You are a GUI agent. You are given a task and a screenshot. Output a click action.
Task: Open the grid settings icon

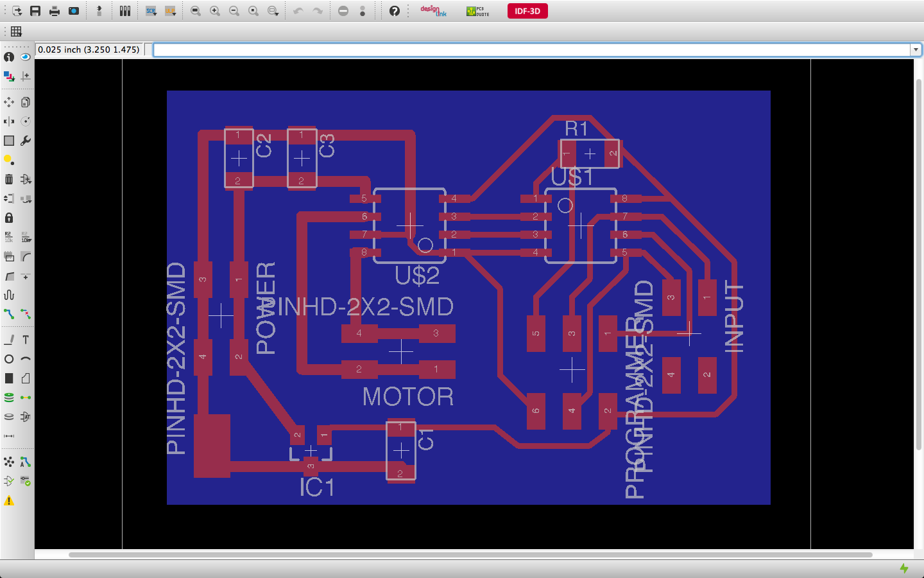[16, 31]
